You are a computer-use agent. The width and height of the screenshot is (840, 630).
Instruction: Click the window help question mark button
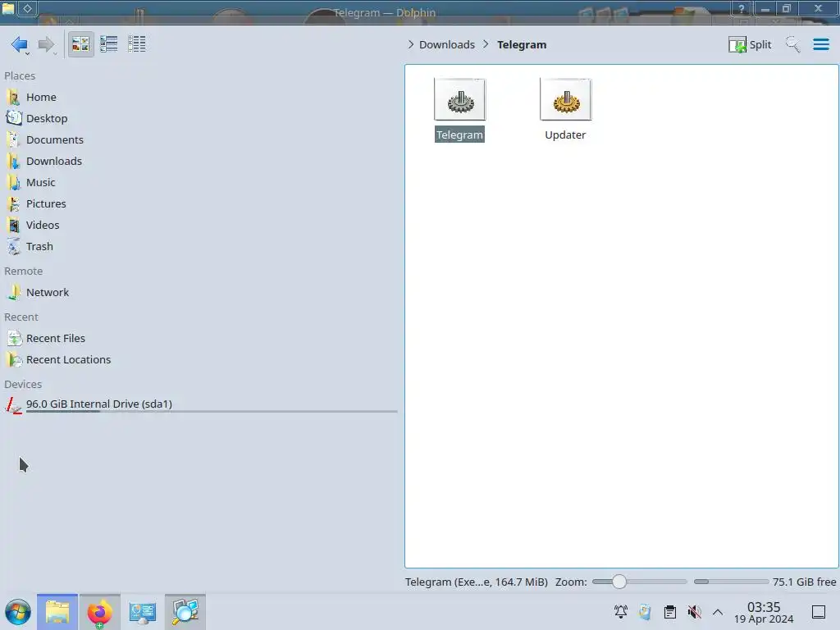coord(742,8)
